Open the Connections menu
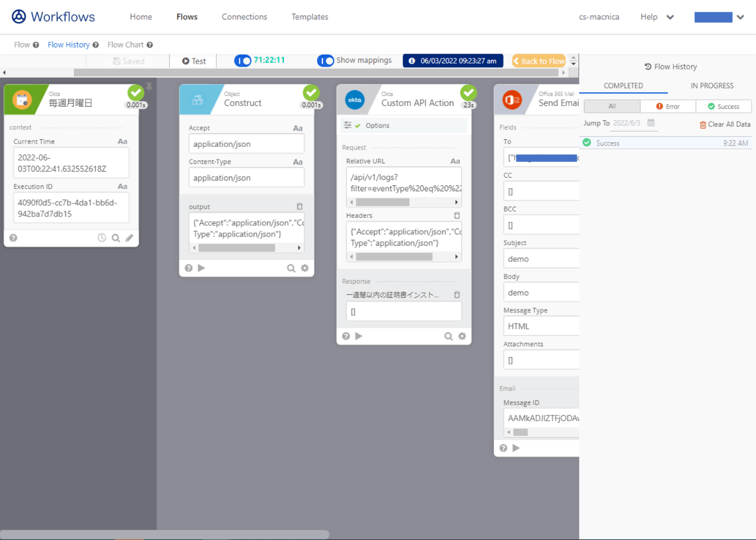756x540 pixels. (x=244, y=17)
